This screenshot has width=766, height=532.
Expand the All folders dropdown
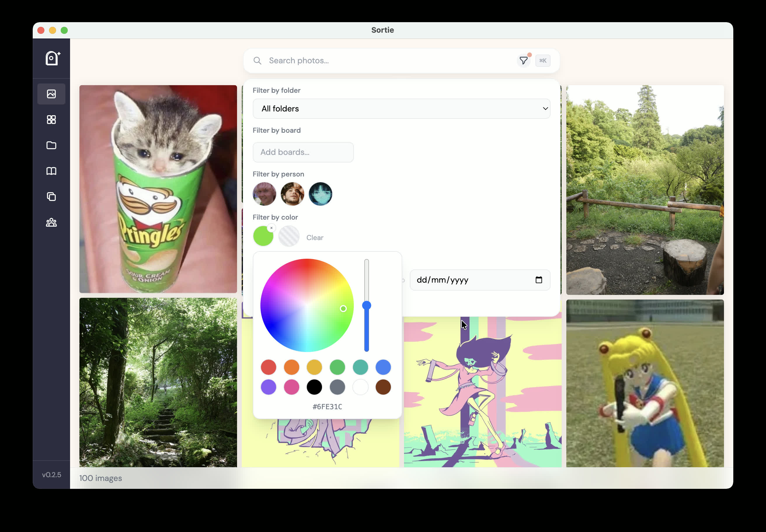(x=401, y=109)
